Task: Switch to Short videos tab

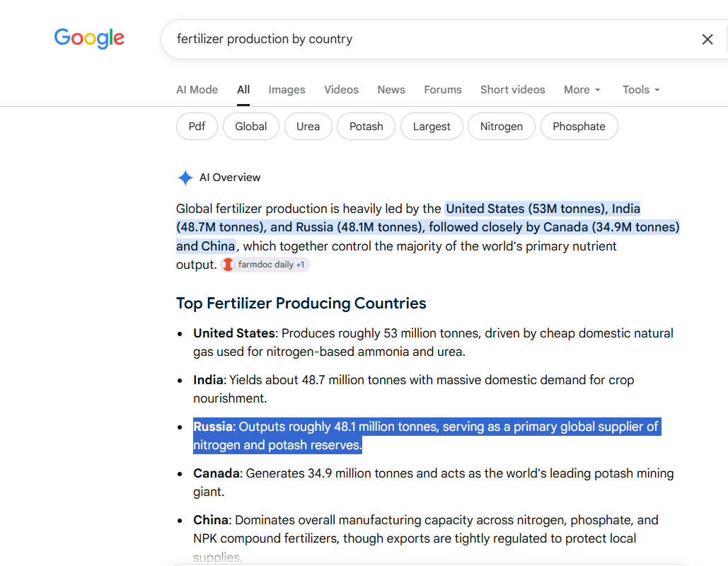Action: click(512, 90)
